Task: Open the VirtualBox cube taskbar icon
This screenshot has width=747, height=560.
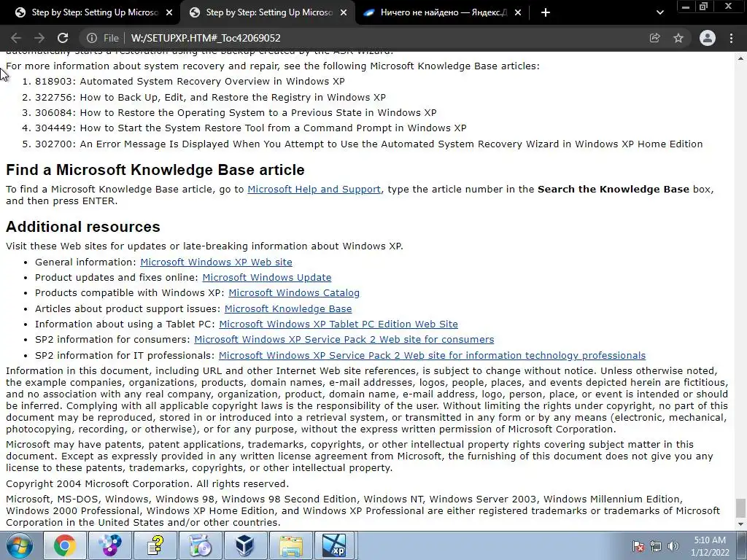Action: 245,545
